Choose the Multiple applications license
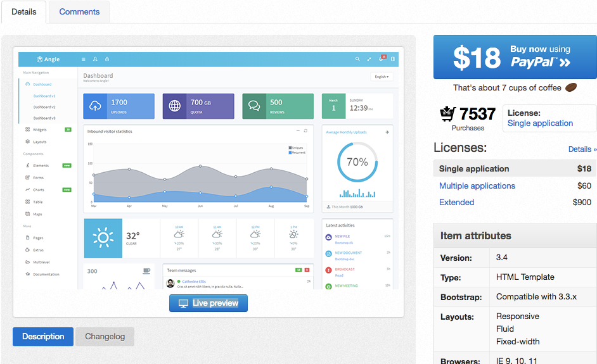Screen dimensions: 597x364 click(x=477, y=185)
